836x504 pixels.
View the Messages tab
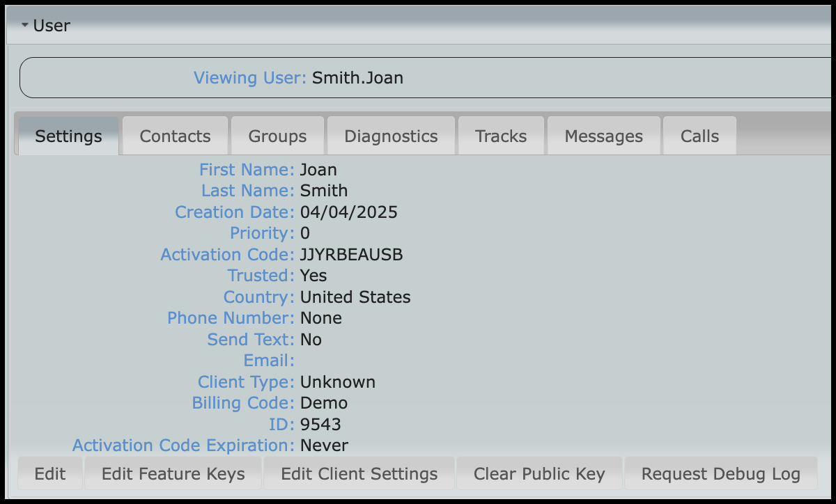point(603,136)
